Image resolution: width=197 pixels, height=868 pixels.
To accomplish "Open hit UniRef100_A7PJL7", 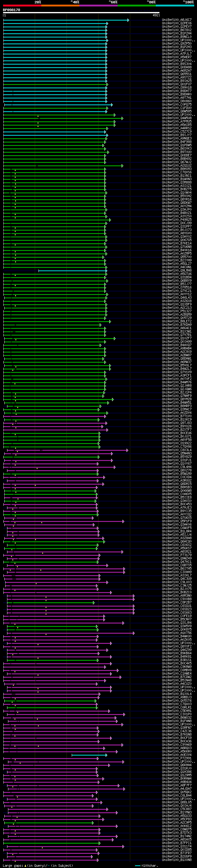I will pos(177,54).
